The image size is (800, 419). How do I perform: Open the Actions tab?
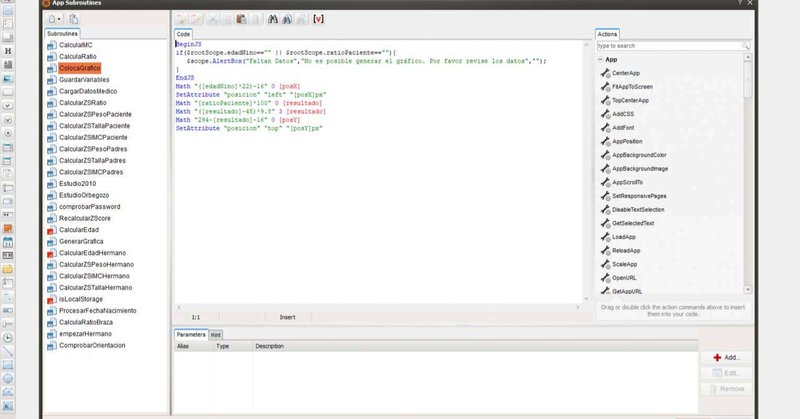coord(607,34)
